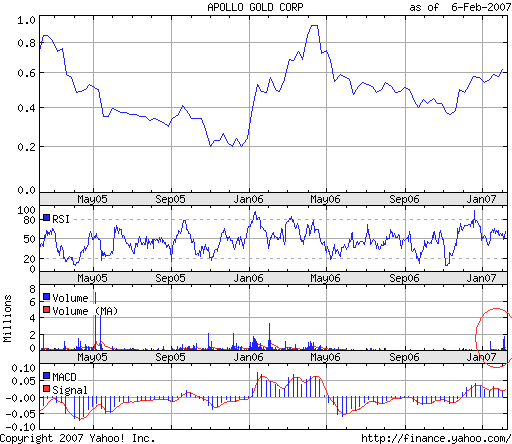The width and height of the screenshot is (512, 444).
Task: Click 'Jan07' under the price chart
Action: (481, 199)
